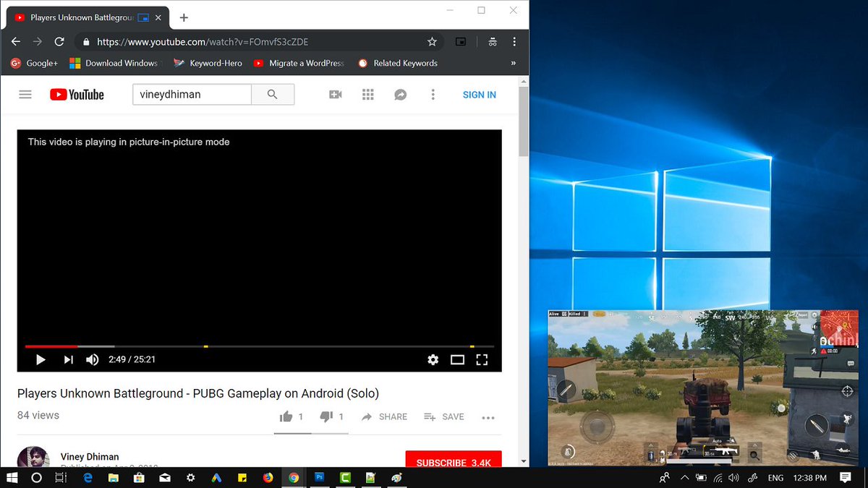Open the Migrate a WordPress bookmark
The height and width of the screenshot is (488, 868).
click(299, 63)
